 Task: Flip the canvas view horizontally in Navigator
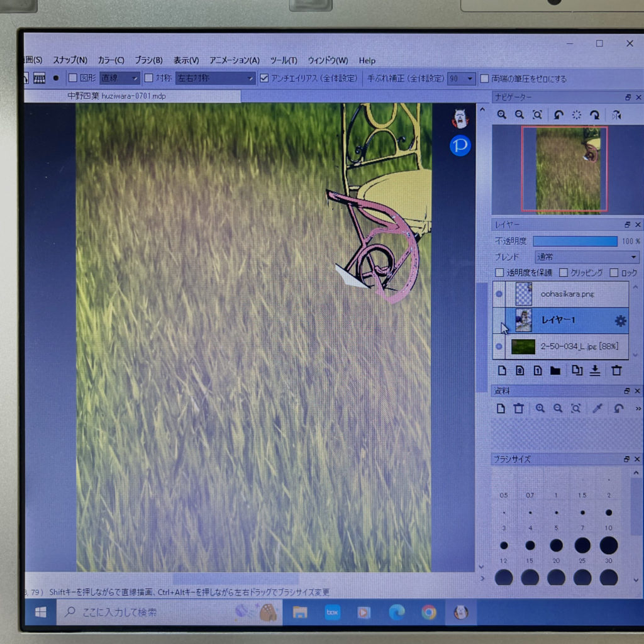tap(616, 115)
